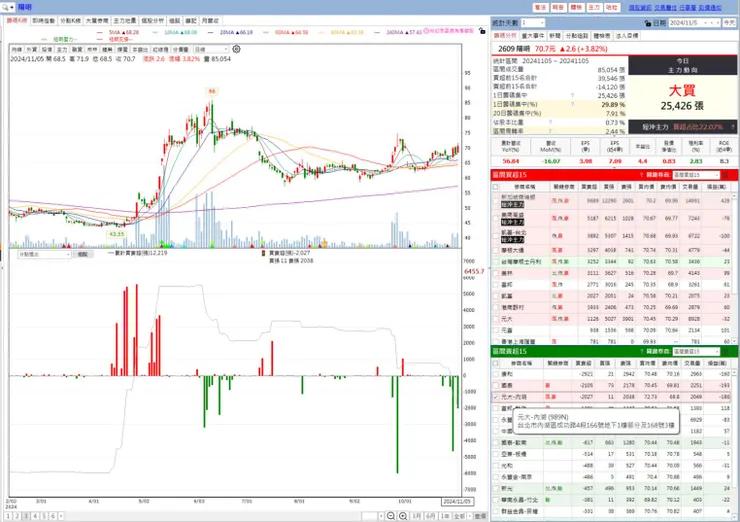Viewport: 740px width, 522px height.
Task: Open the 統計天數 dropdown
Action: pos(533,23)
